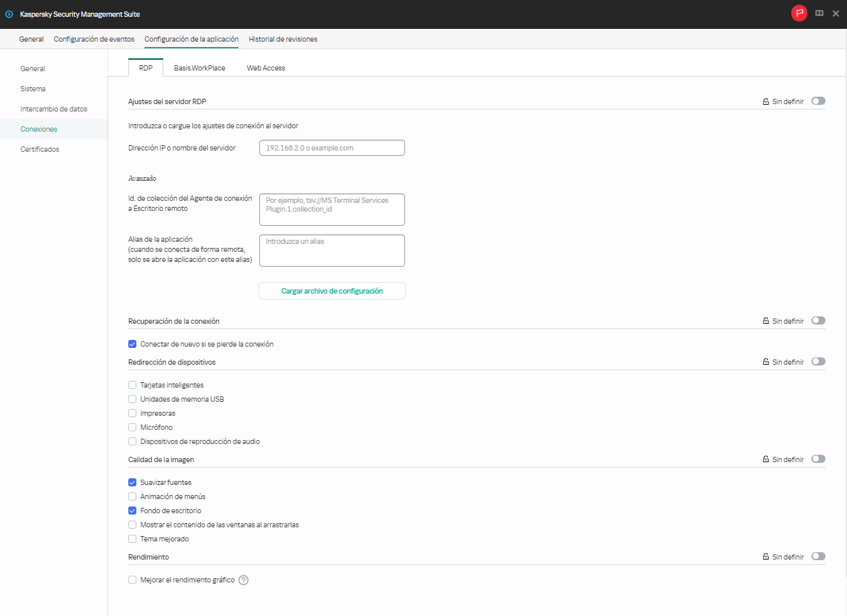The width and height of the screenshot is (847, 616).
Task: Click the server IP address input field
Action: pyautogui.click(x=332, y=148)
